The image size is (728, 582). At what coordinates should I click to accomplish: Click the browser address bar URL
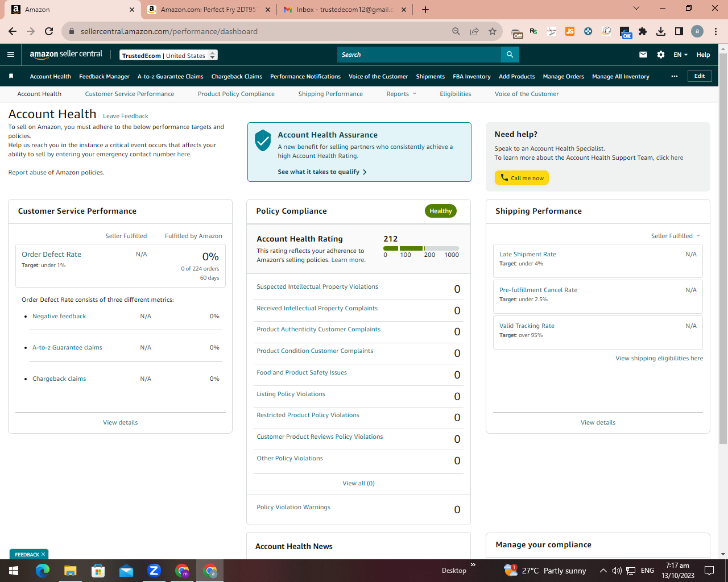[169, 31]
